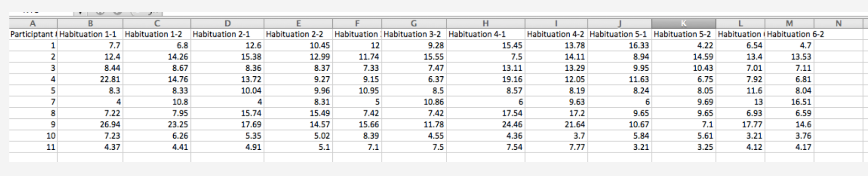Click the highlighted column K header

click(x=684, y=23)
